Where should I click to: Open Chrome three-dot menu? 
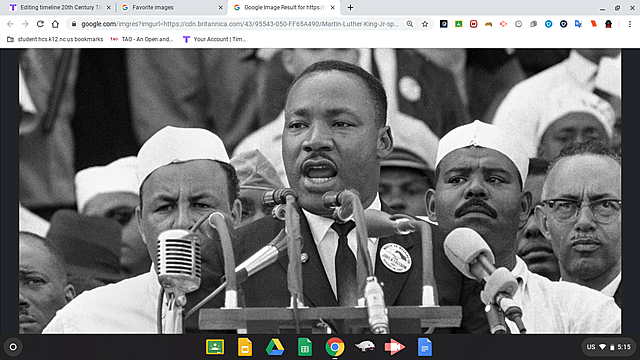click(630, 24)
